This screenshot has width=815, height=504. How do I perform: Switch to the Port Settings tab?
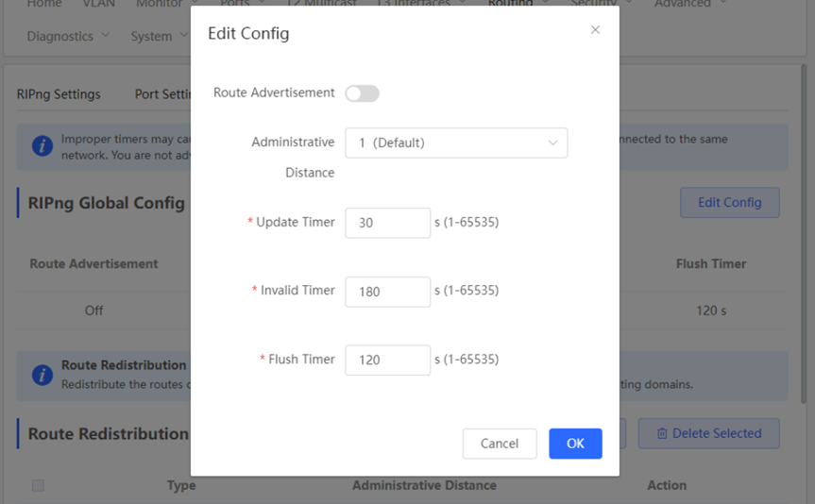coord(162,94)
